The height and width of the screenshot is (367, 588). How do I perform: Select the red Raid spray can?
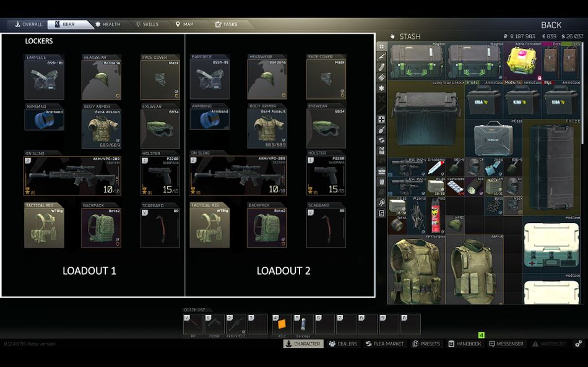point(436,215)
